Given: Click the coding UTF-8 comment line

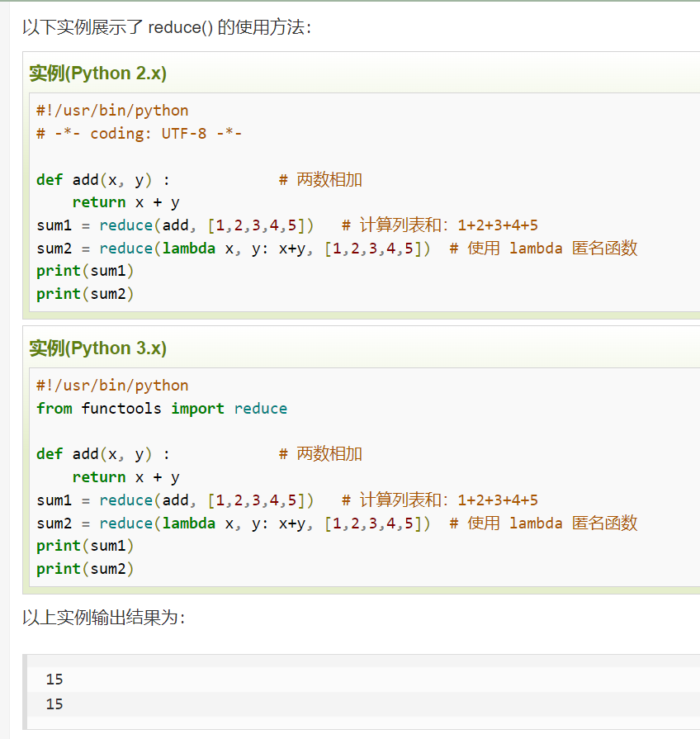Looking at the screenshot, I should coord(139,134).
